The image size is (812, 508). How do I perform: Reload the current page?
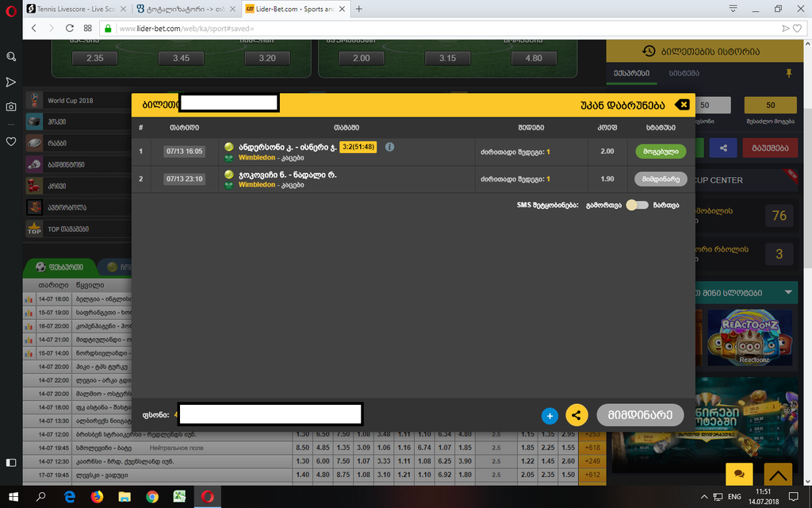(x=70, y=28)
